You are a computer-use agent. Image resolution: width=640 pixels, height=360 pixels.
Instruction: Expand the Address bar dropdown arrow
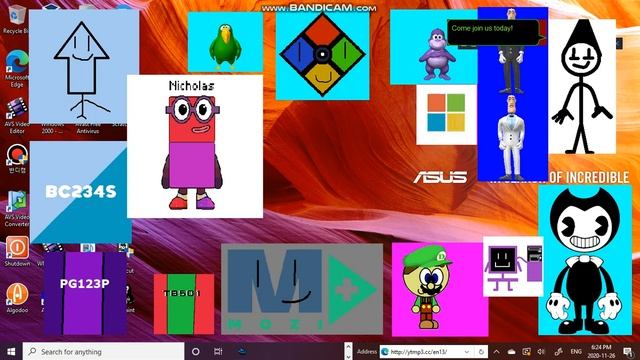(467, 351)
